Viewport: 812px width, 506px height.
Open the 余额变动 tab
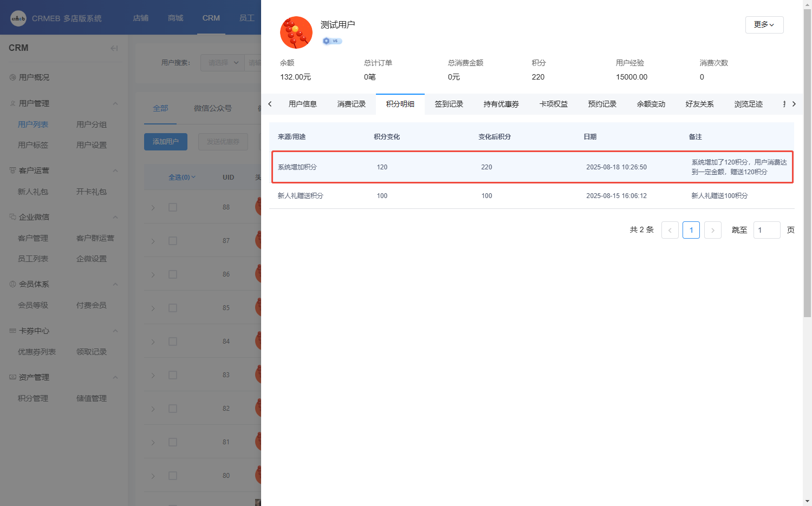point(651,104)
